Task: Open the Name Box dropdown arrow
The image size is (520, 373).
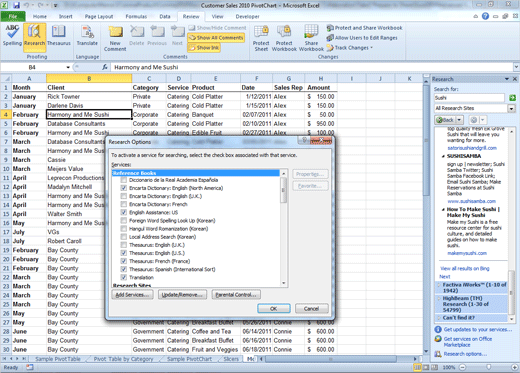Action: click(68, 67)
